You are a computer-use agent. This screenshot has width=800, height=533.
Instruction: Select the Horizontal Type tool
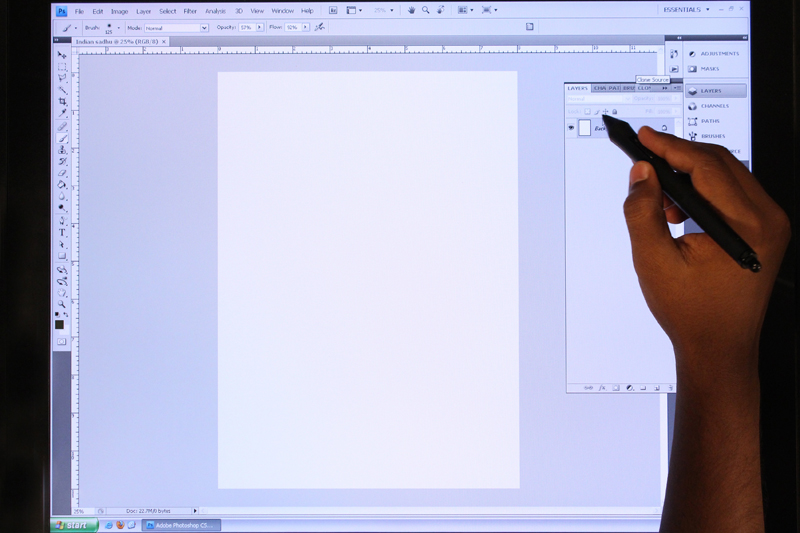pos(62,232)
